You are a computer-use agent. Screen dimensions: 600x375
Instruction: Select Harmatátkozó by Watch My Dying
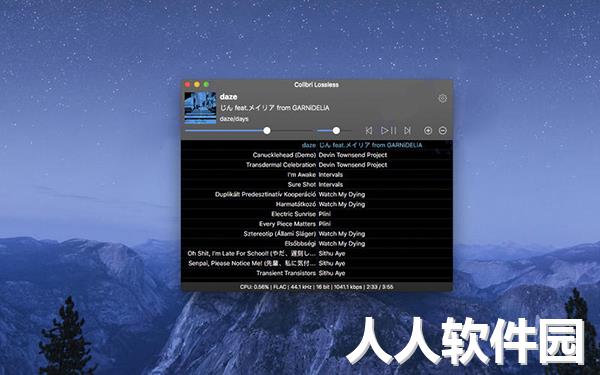(316, 204)
